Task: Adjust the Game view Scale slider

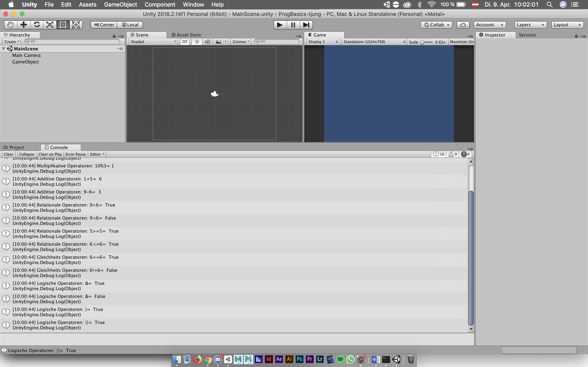Action: click(x=423, y=42)
